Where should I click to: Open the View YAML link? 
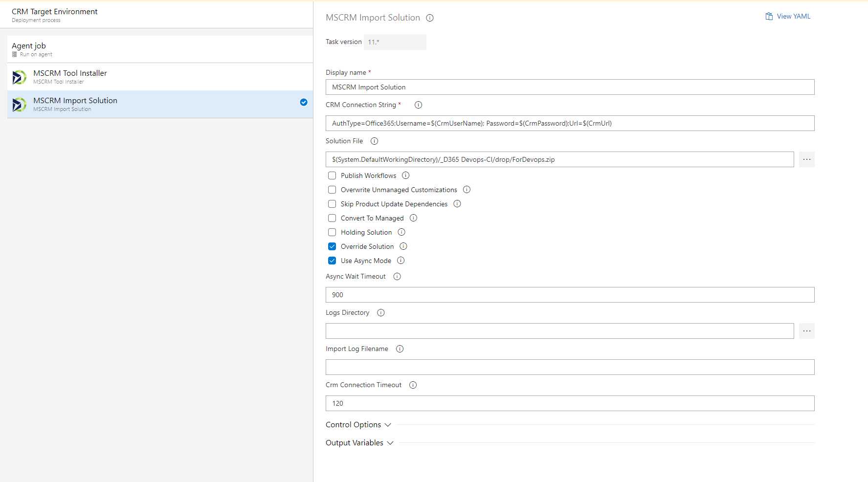click(x=788, y=16)
